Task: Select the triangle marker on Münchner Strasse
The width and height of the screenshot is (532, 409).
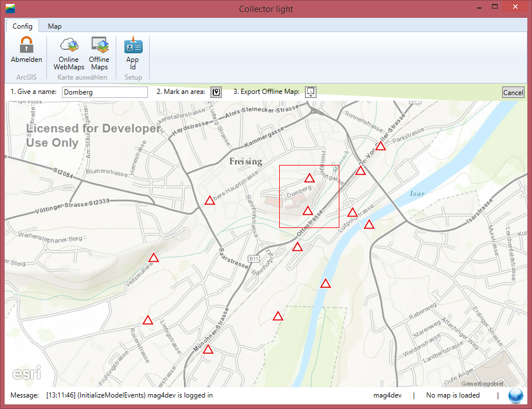Action: tap(208, 349)
